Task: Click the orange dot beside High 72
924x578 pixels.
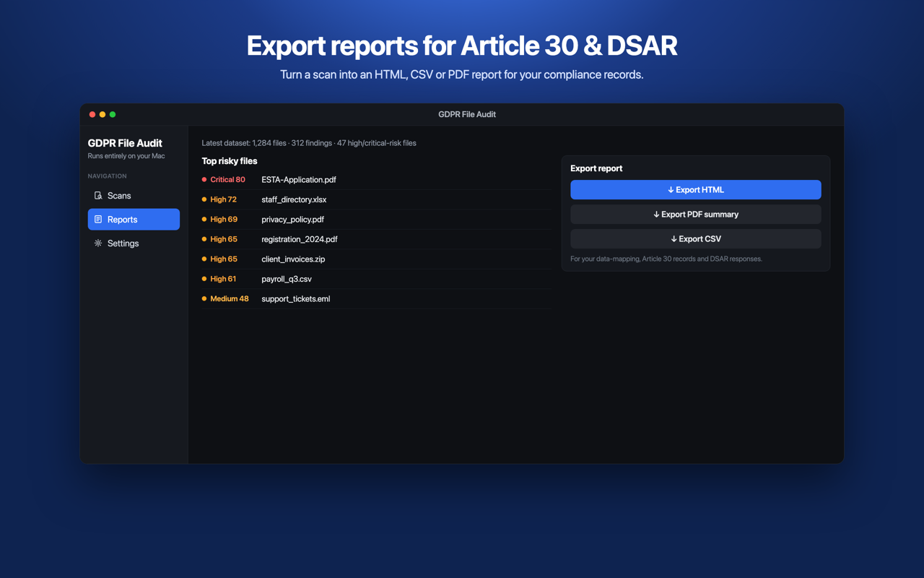Action: tap(204, 199)
